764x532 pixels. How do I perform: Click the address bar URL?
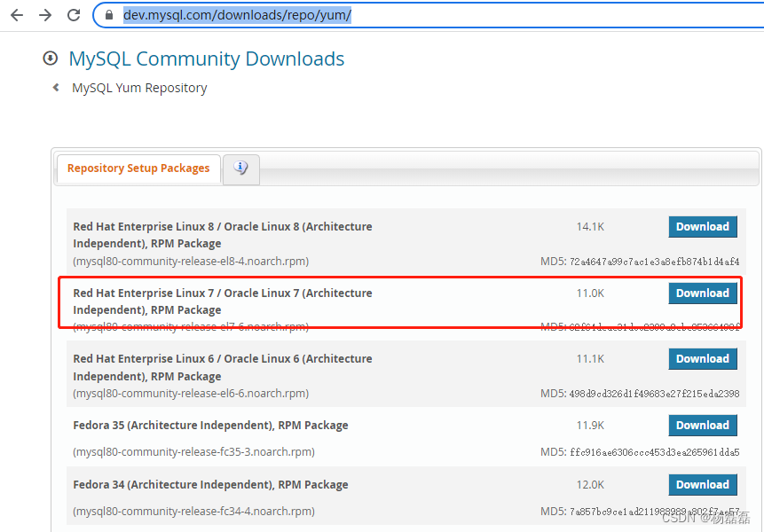[236, 15]
